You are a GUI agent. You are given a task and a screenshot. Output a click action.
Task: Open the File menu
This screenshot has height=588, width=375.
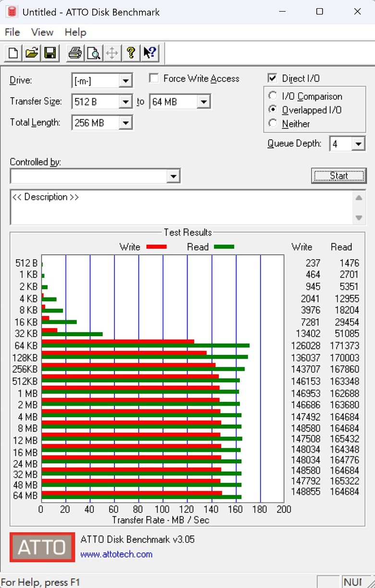point(12,32)
